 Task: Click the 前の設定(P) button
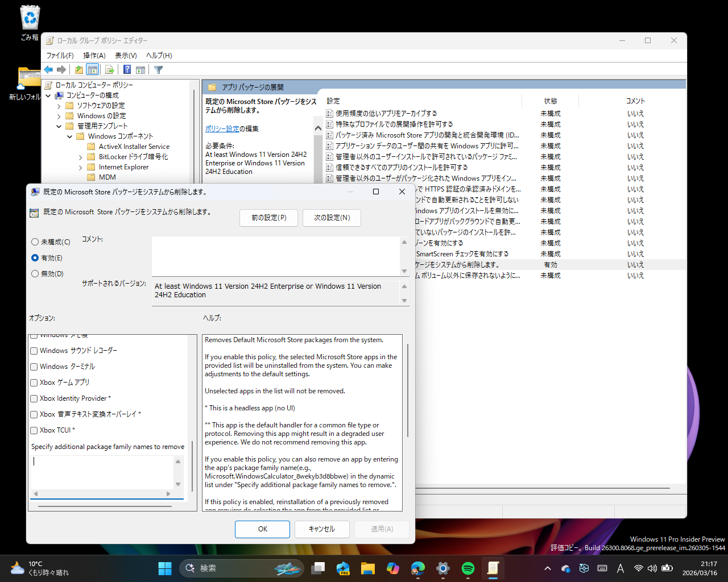[x=269, y=218]
